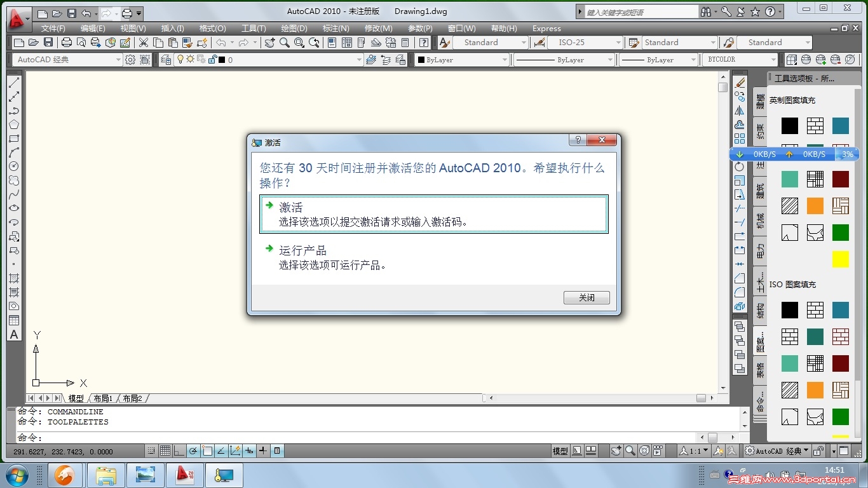This screenshot has width=868, height=488.
Task: Open Windows Start menu orb
Action: pyautogui.click(x=16, y=475)
